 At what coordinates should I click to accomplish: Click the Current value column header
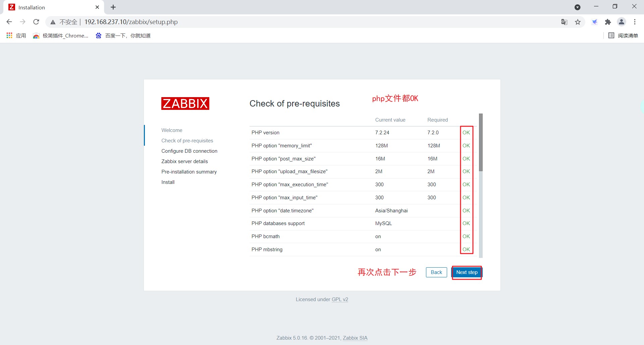(x=390, y=120)
